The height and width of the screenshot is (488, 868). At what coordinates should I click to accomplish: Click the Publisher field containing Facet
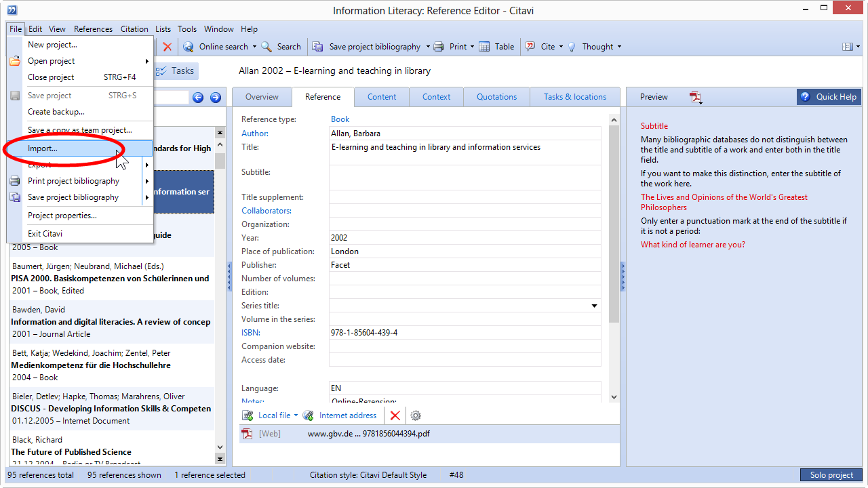tap(465, 265)
